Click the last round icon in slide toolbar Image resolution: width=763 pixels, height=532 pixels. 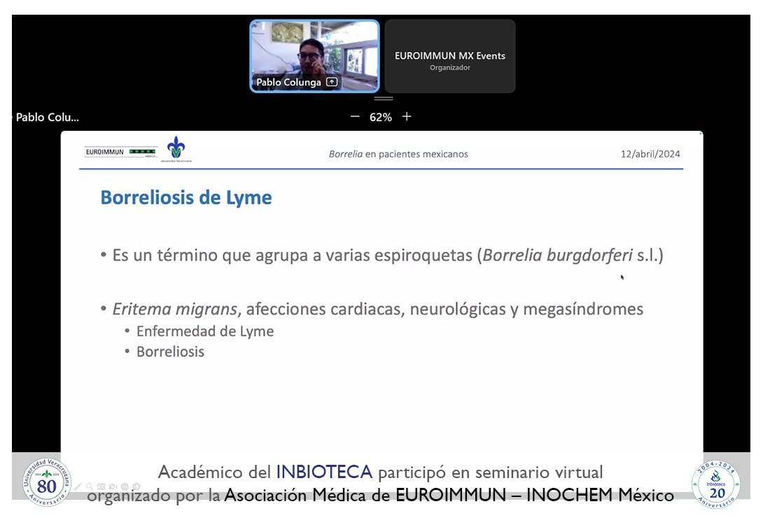click(x=136, y=486)
